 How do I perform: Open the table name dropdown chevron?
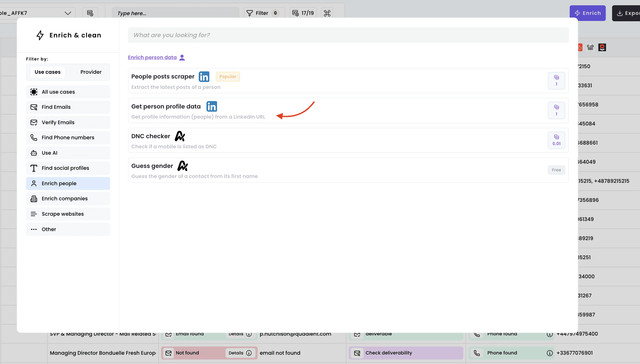pyautogui.click(x=68, y=13)
